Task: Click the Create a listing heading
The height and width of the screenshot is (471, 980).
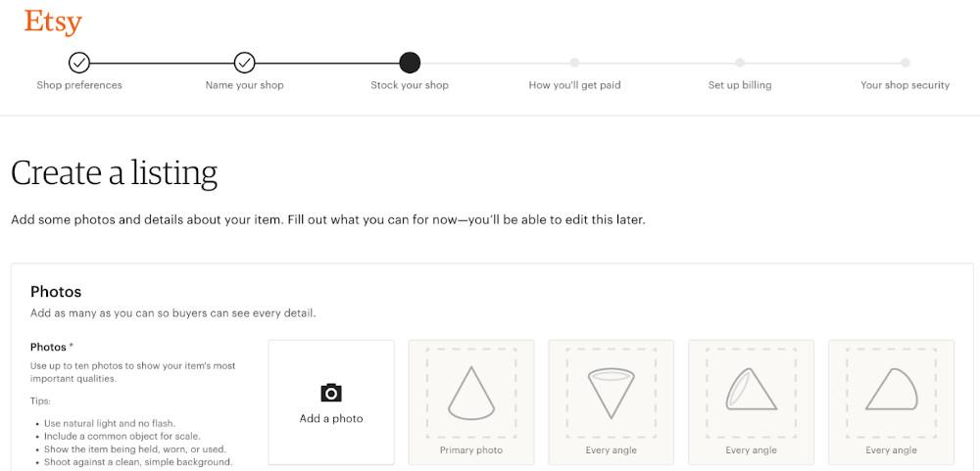Action: pos(115,172)
